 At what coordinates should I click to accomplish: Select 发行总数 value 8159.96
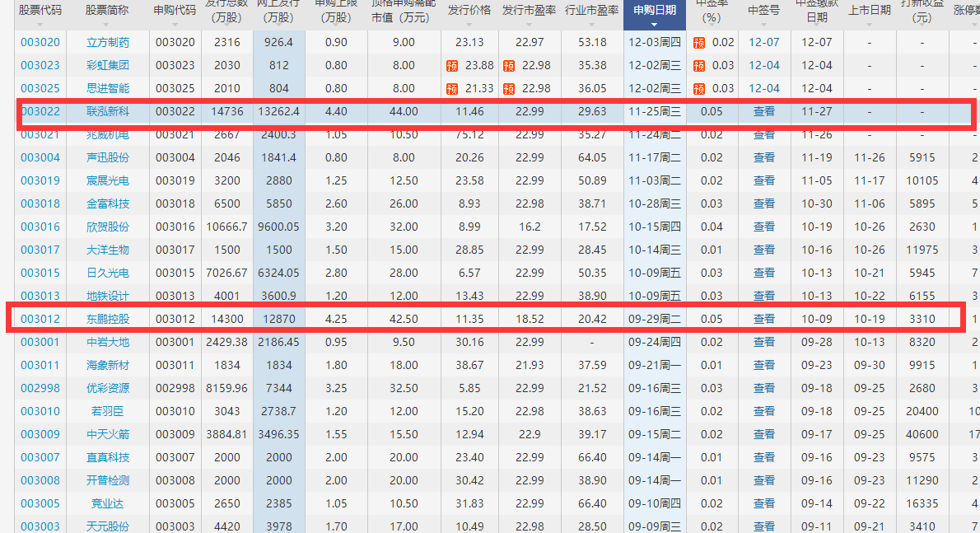(x=226, y=388)
